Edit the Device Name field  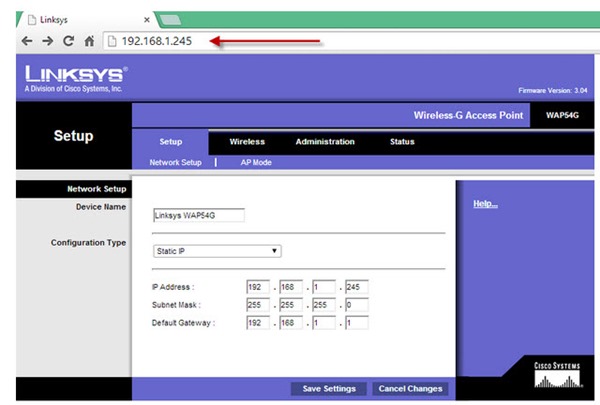click(199, 215)
